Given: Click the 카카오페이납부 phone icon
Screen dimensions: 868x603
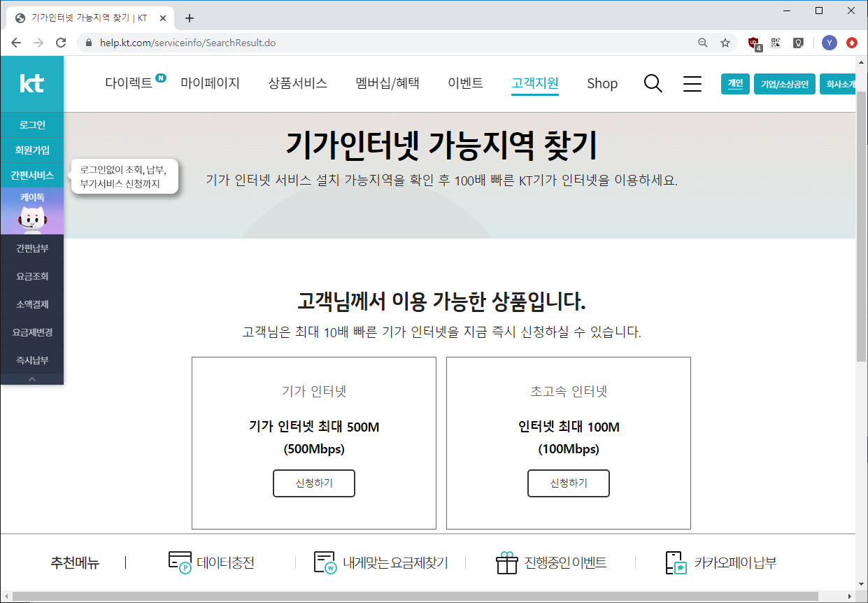Looking at the screenshot, I should (x=676, y=562).
